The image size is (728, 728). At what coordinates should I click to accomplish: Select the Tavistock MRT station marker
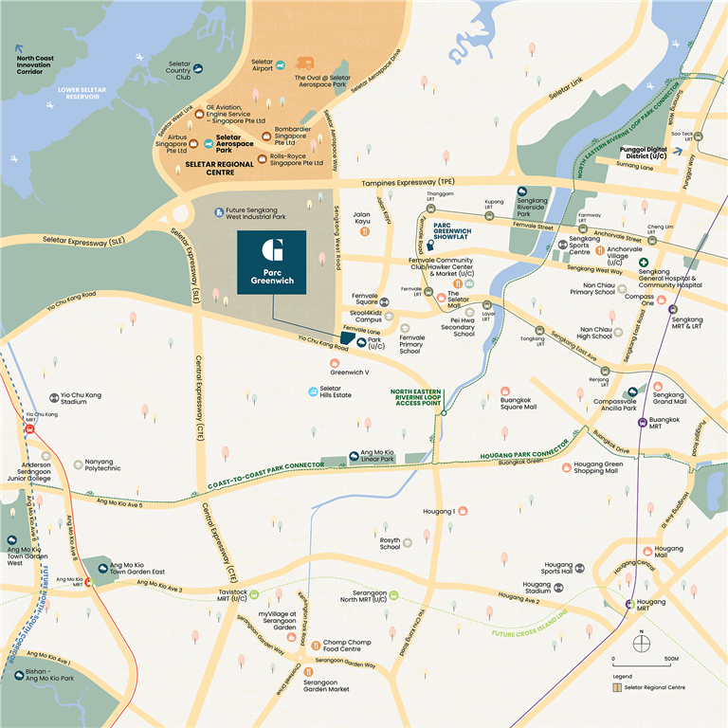click(254, 594)
